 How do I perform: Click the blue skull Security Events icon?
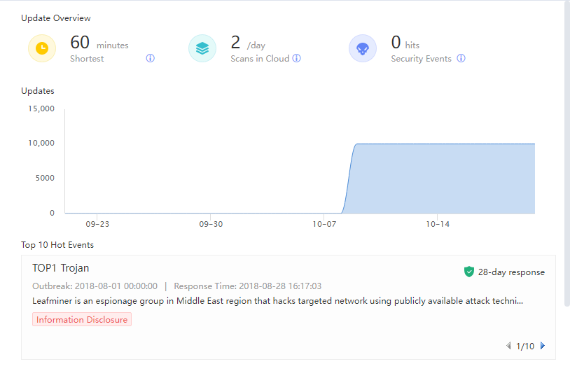pyautogui.click(x=363, y=48)
